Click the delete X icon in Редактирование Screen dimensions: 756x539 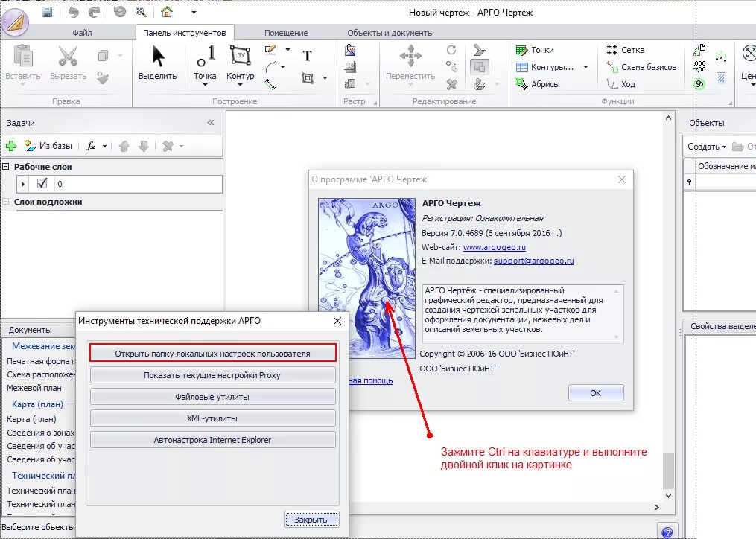(x=452, y=84)
